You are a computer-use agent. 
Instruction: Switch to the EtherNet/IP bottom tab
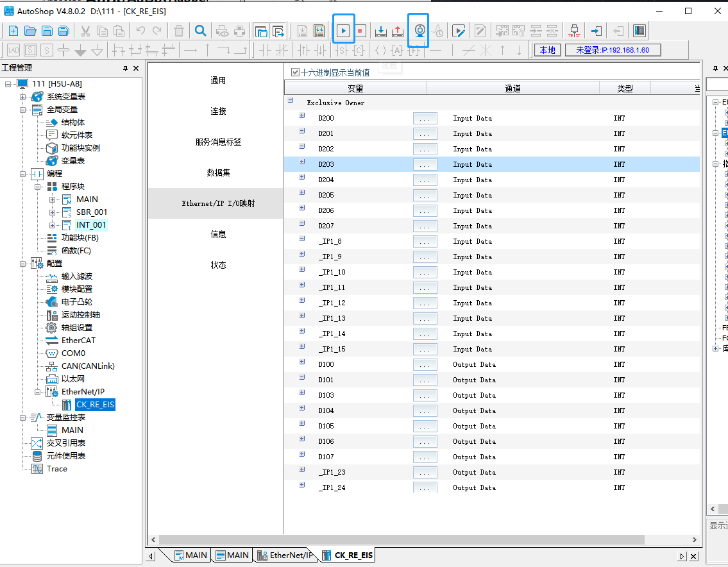pyautogui.click(x=285, y=555)
